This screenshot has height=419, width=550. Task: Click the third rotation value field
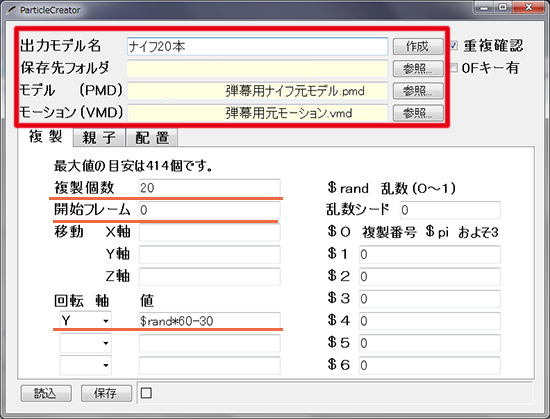[210, 365]
